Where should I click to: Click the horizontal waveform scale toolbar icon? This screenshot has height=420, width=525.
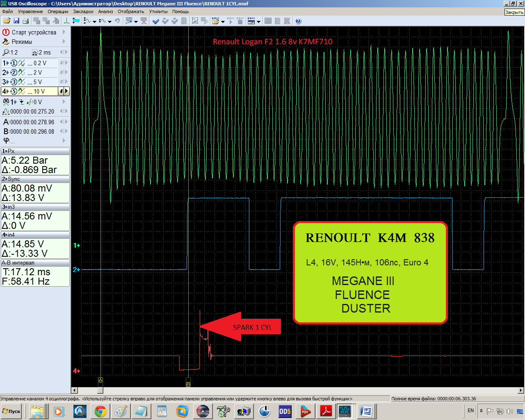tap(102, 21)
